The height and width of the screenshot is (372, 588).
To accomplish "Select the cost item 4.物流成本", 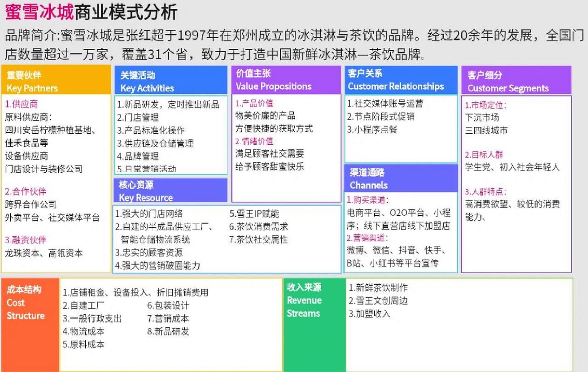I will click(83, 332).
